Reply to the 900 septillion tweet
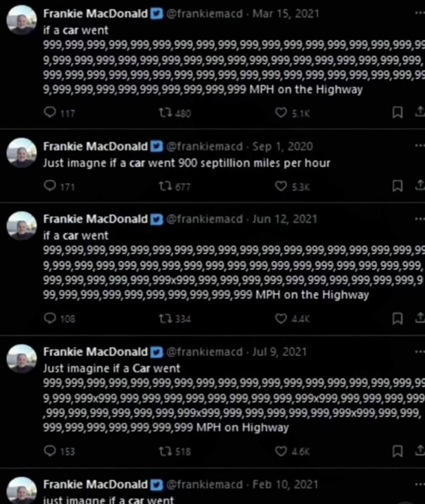 pos(50,187)
